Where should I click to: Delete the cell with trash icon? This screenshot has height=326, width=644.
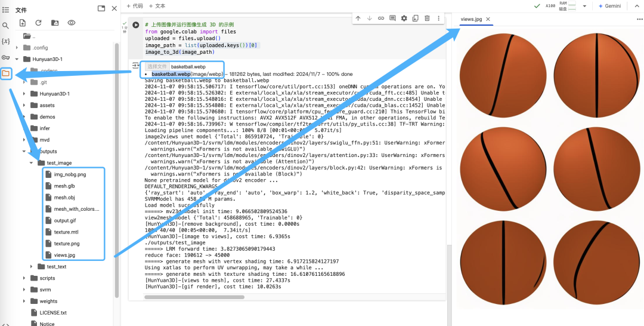coord(427,18)
